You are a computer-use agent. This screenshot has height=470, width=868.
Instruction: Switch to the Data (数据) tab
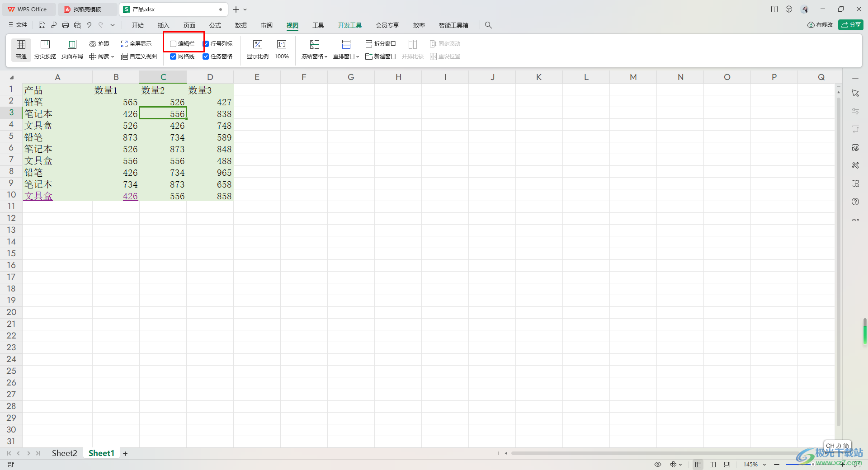coord(241,25)
